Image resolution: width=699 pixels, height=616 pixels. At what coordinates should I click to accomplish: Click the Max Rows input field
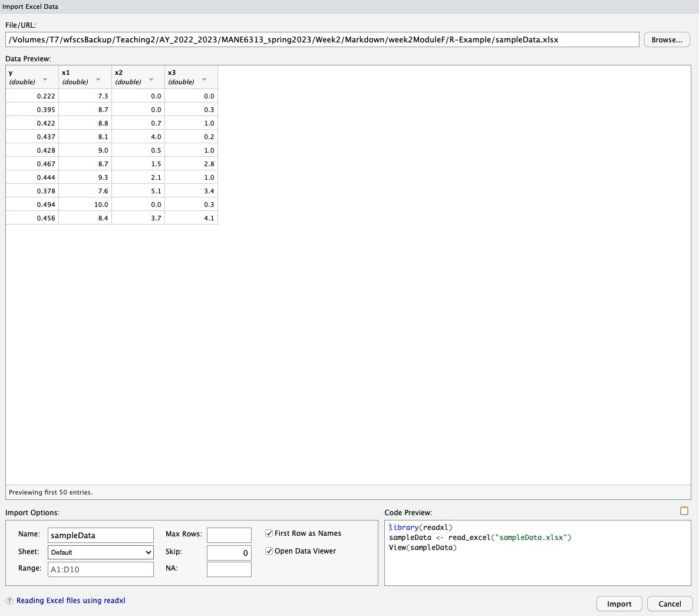tap(229, 535)
